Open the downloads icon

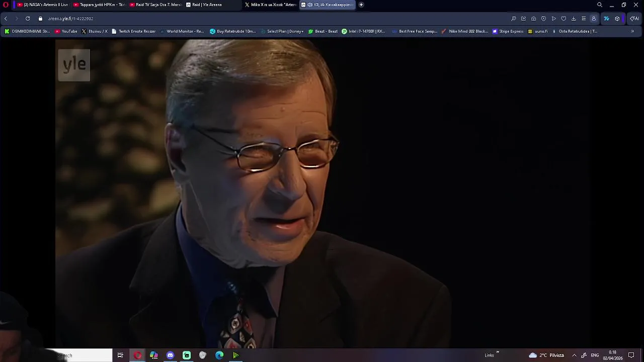pos(574,19)
